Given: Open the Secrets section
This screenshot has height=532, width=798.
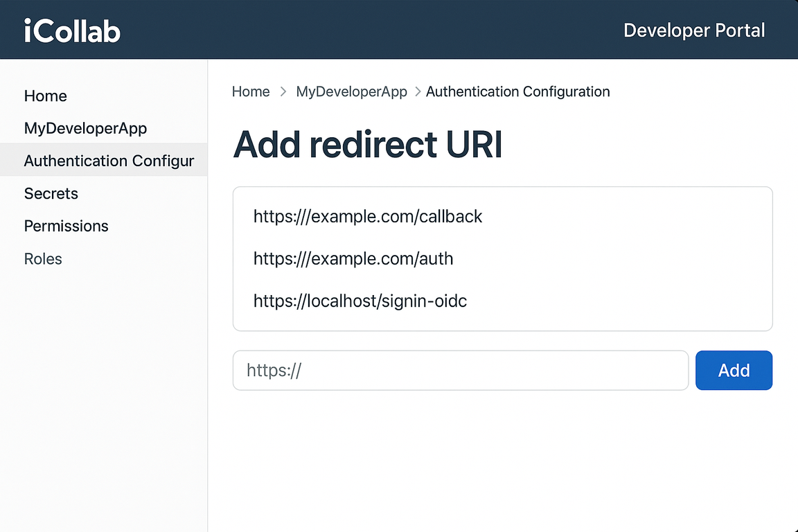Looking at the screenshot, I should (51, 193).
